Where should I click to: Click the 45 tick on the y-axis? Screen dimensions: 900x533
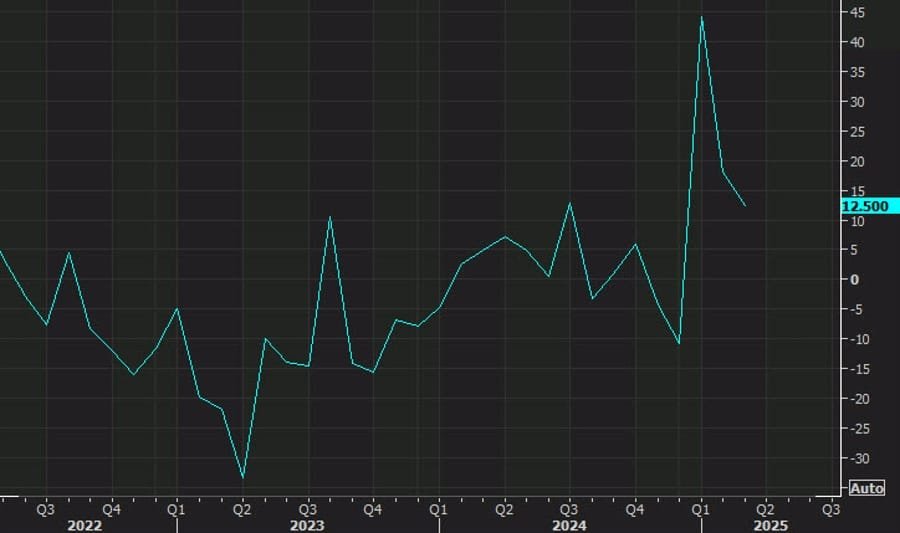click(859, 13)
